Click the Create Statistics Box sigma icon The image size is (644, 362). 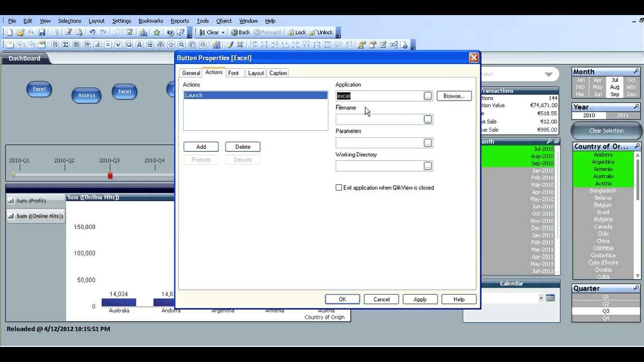(65, 45)
